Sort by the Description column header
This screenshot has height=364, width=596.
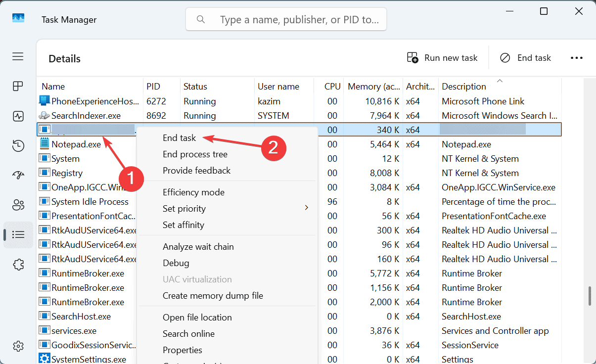tap(500, 87)
